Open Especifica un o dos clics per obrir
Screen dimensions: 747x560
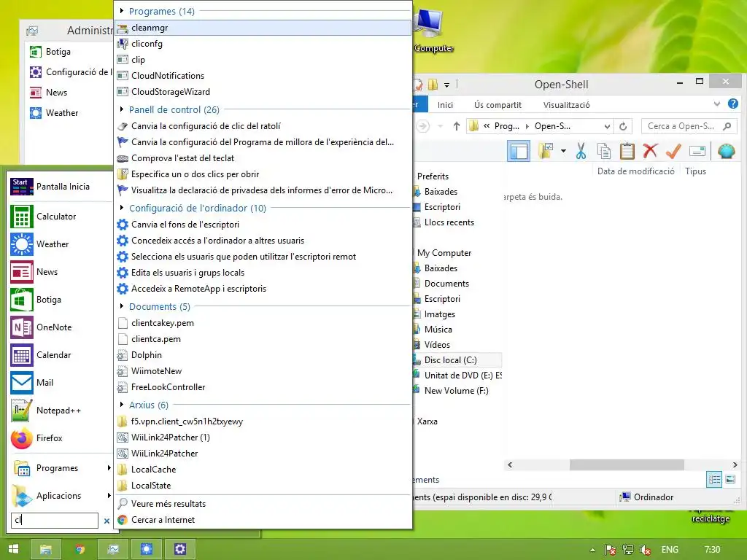click(263, 174)
